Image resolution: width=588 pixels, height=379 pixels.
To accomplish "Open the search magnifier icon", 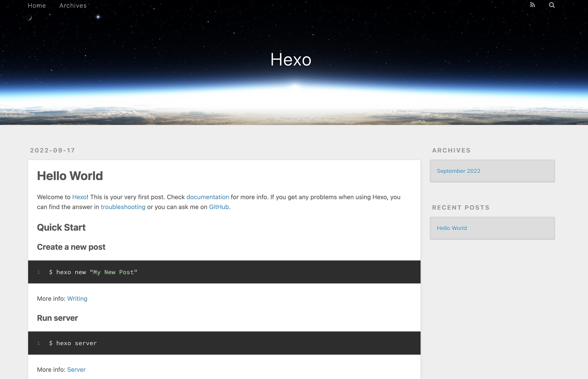I will 552,5.
